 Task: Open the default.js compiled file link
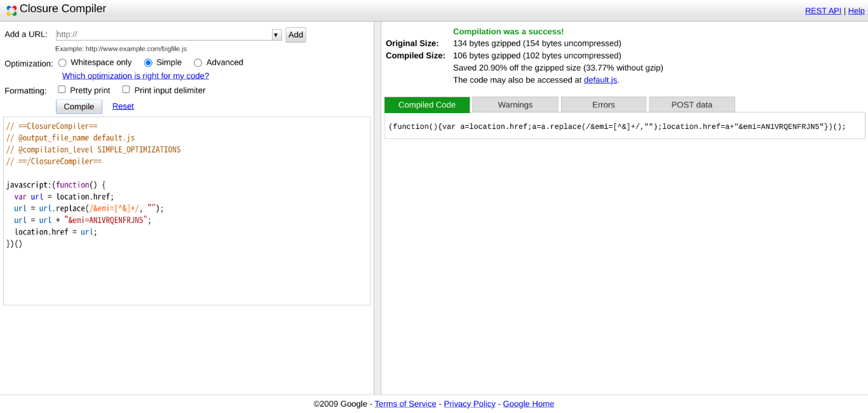click(600, 80)
